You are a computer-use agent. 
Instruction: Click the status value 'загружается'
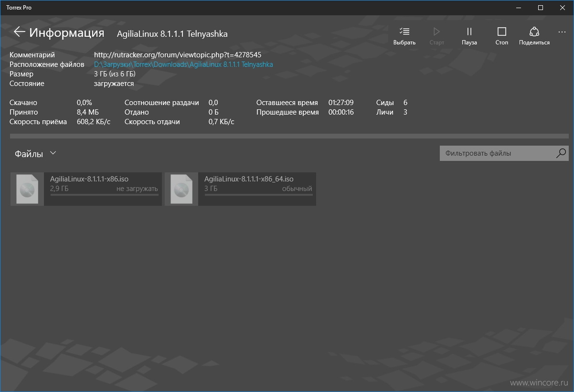(114, 84)
